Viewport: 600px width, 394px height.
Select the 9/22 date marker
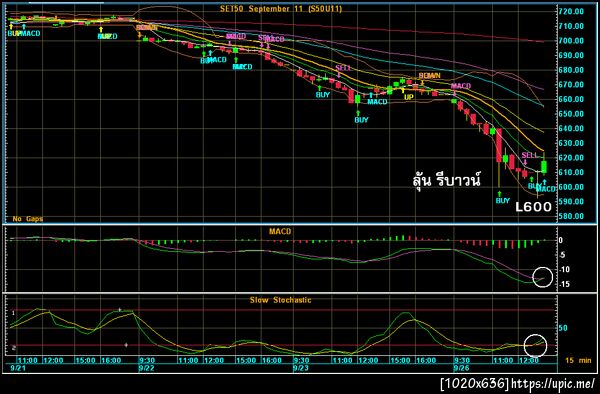[x=146, y=368]
